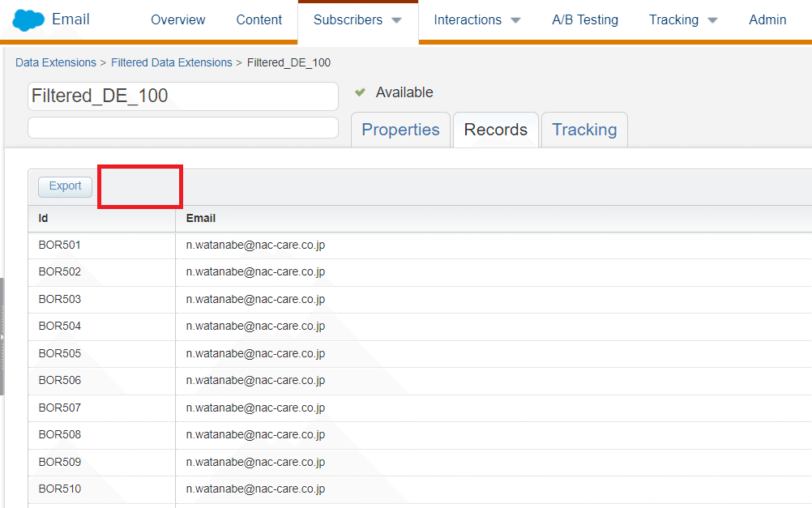This screenshot has height=508, width=812.
Task: Go to the Content section
Action: (259, 19)
